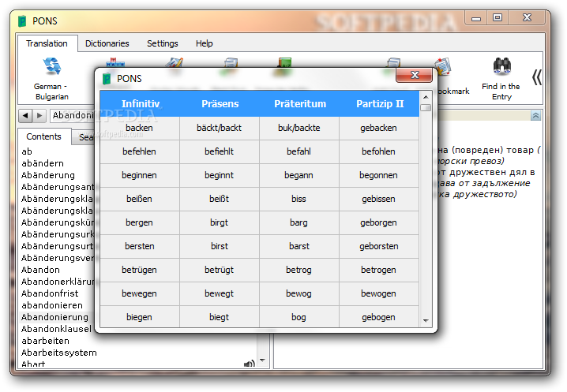Click the Partizip II column header

coord(379,103)
